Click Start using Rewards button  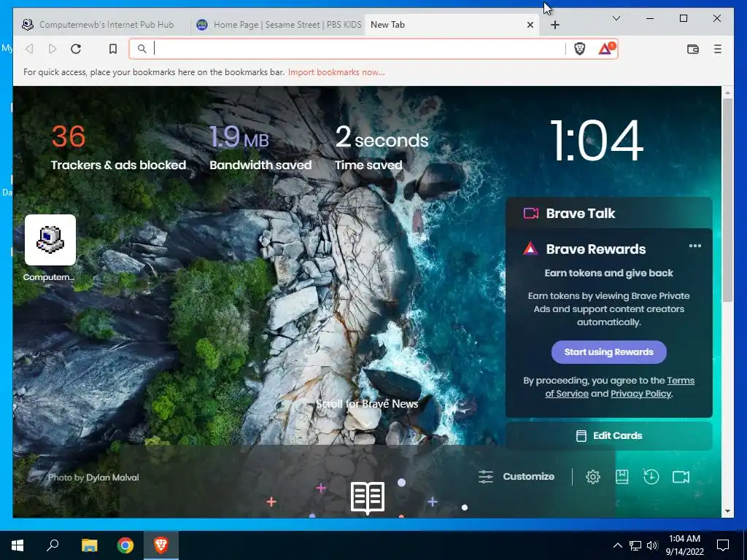(609, 352)
